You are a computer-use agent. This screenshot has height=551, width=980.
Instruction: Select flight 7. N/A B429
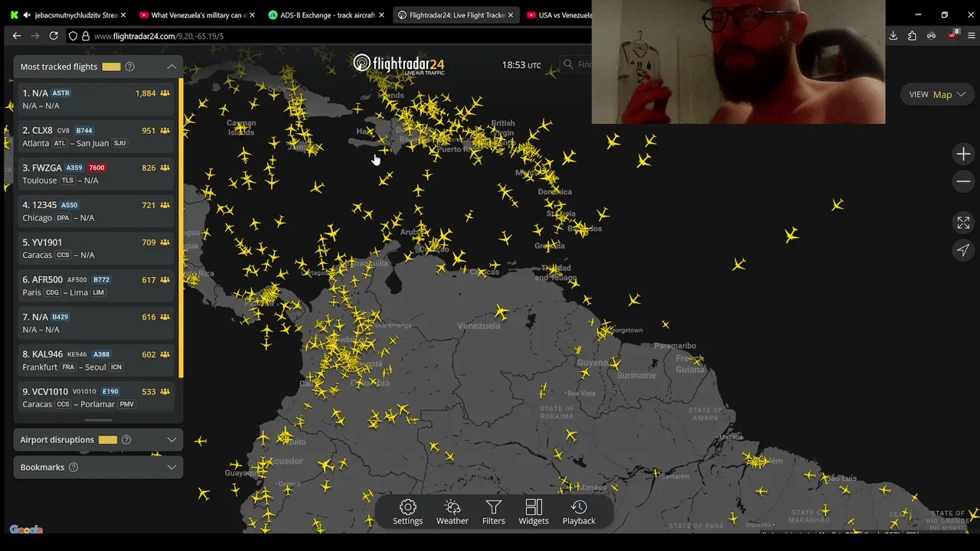click(x=96, y=323)
